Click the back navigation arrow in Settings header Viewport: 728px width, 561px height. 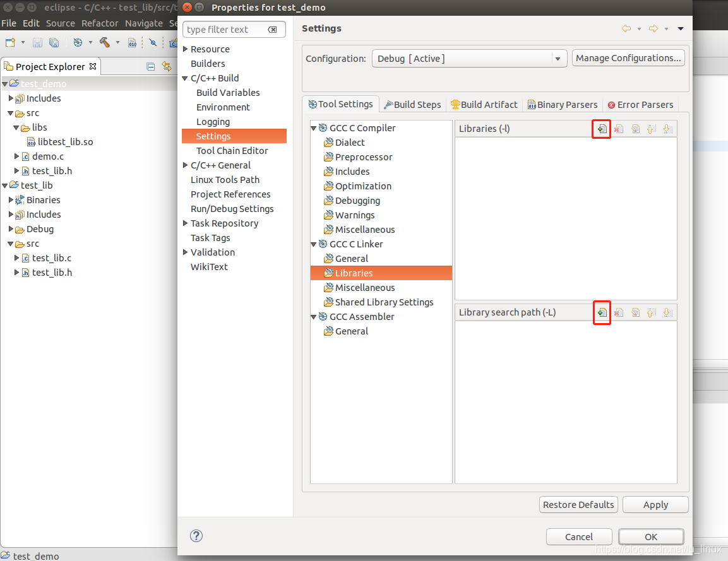coord(626,29)
